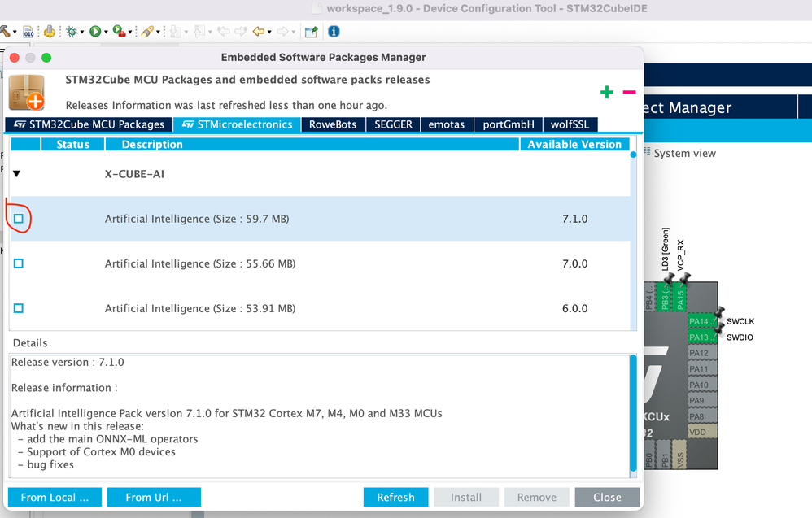Screen dimensions: 812x518
Task: Click the pushpin on pin PA15 in chip view
Action: point(684,279)
